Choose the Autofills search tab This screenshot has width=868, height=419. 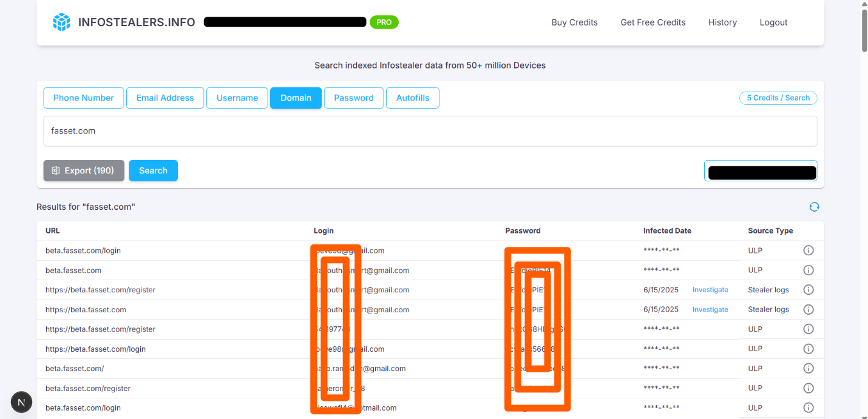pyautogui.click(x=413, y=98)
